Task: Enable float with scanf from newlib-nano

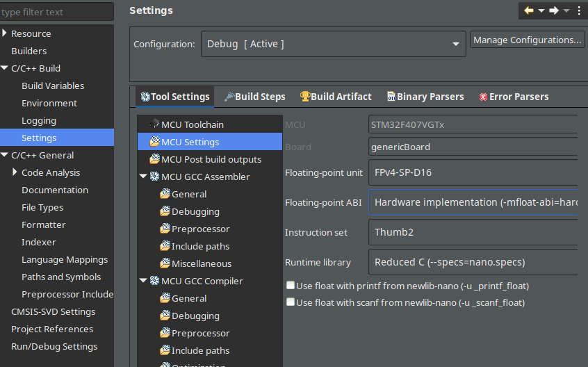Action: tap(291, 302)
